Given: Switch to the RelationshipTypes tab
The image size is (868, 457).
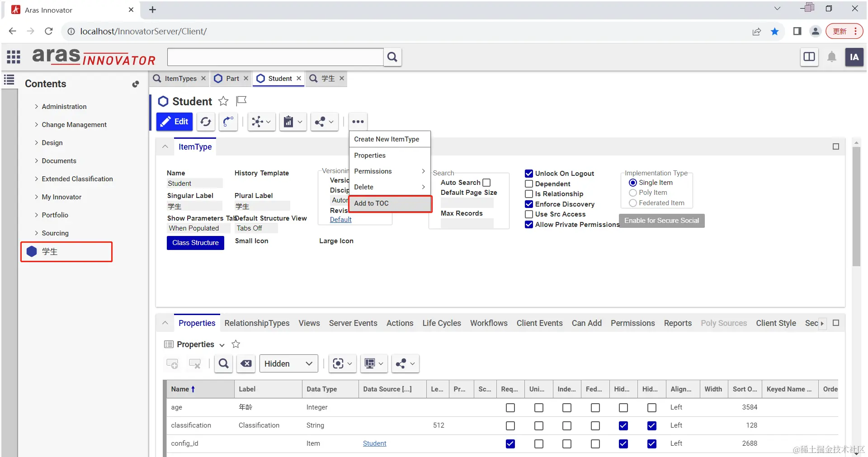Looking at the screenshot, I should [257, 323].
